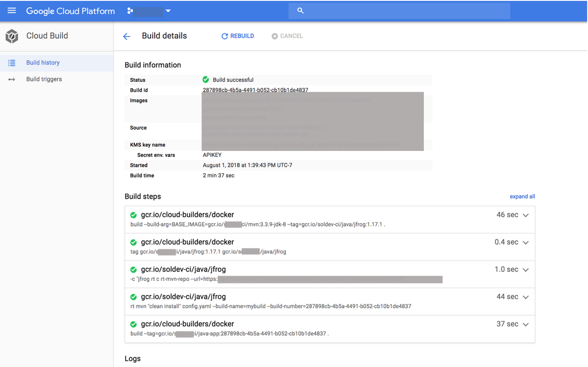Click the Started date August 1, 2018
This screenshot has height=367, width=588.
pyautogui.click(x=247, y=165)
